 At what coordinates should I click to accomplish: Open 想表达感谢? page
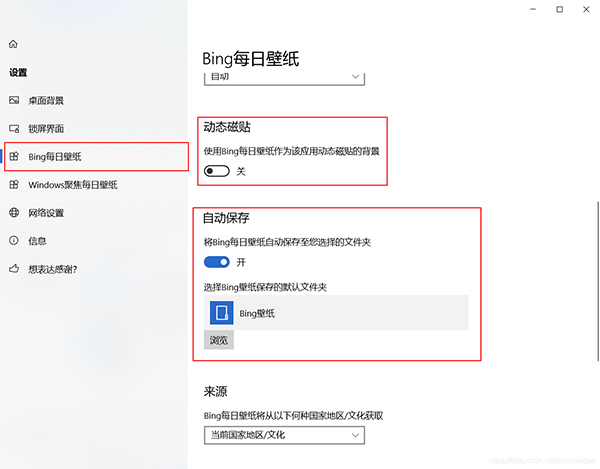pyautogui.click(x=94, y=269)
